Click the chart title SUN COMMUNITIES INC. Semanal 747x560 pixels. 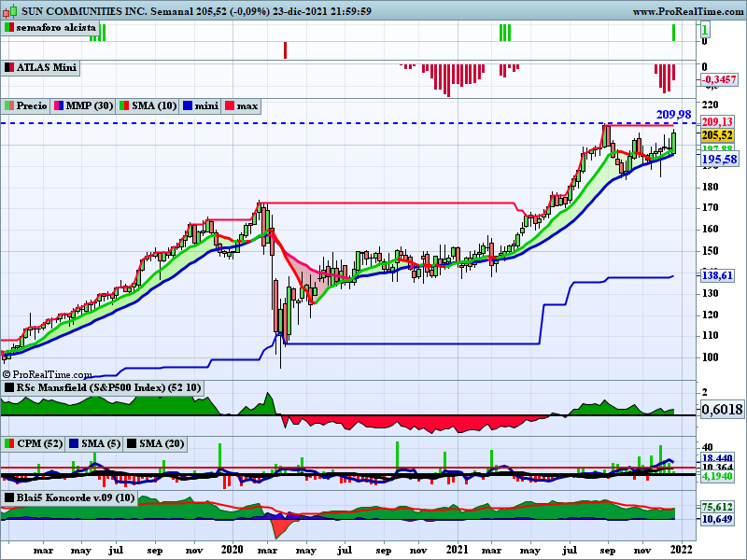tap(107, 11)
